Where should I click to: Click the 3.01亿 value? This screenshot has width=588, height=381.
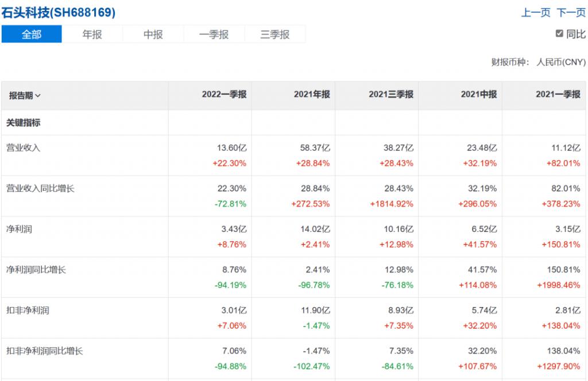click(x=234, y=310)
